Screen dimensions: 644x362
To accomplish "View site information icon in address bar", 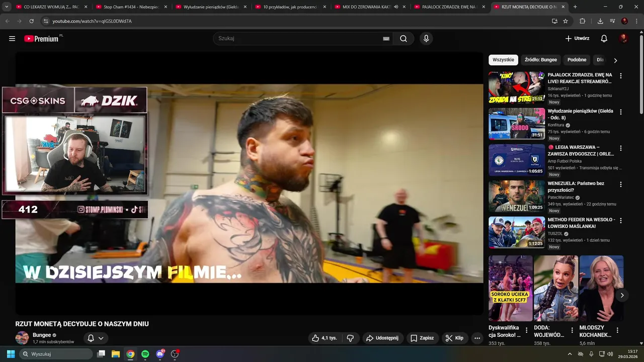I will click(46, 21).
